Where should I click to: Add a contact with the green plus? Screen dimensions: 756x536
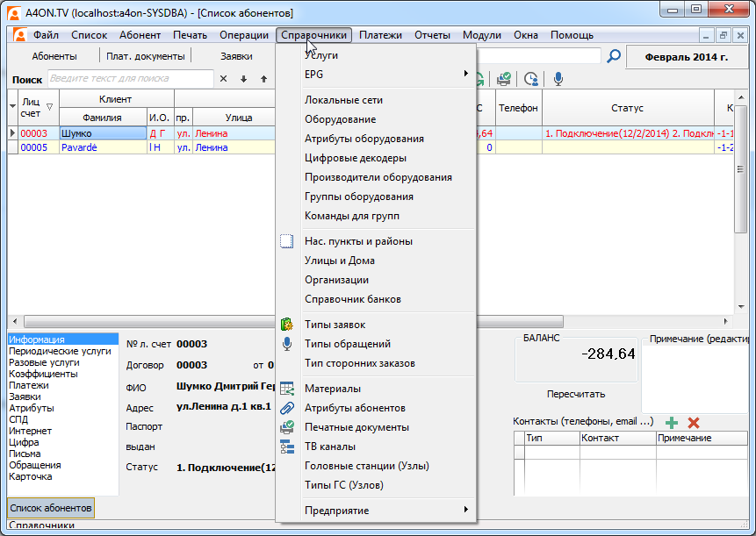pyautogui.click(x=672, y=423)
